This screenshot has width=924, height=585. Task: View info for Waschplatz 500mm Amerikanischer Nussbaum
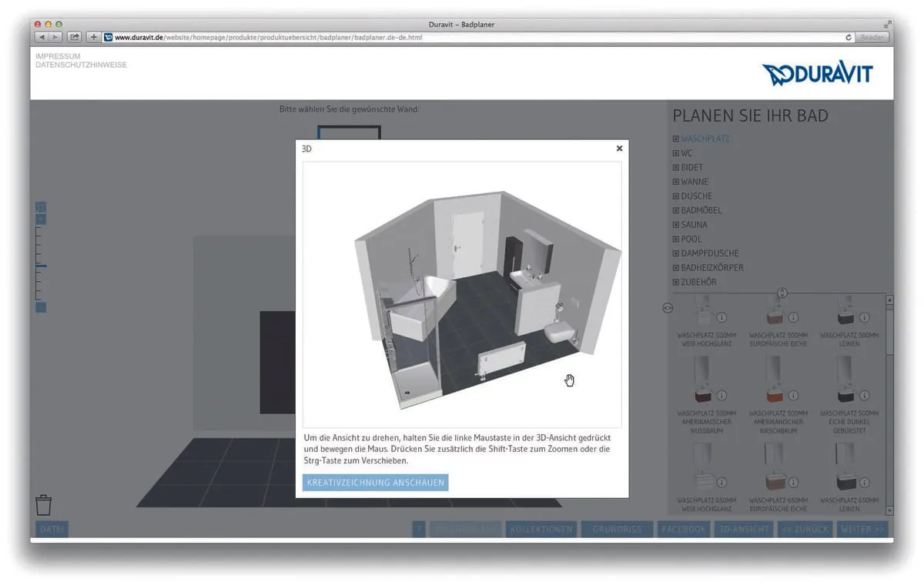point(722,395)
